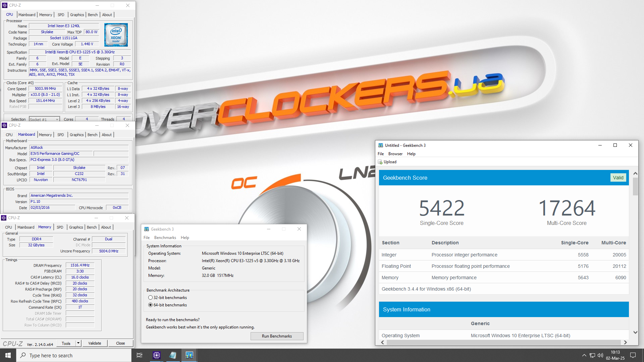Click the Validate button in CPU-Z
The image size is (644, 362).
pyautogui.click(x=95, y=343)
